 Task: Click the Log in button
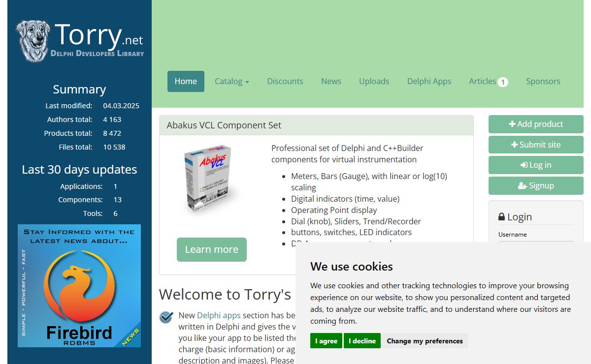(x=536, y=165)
